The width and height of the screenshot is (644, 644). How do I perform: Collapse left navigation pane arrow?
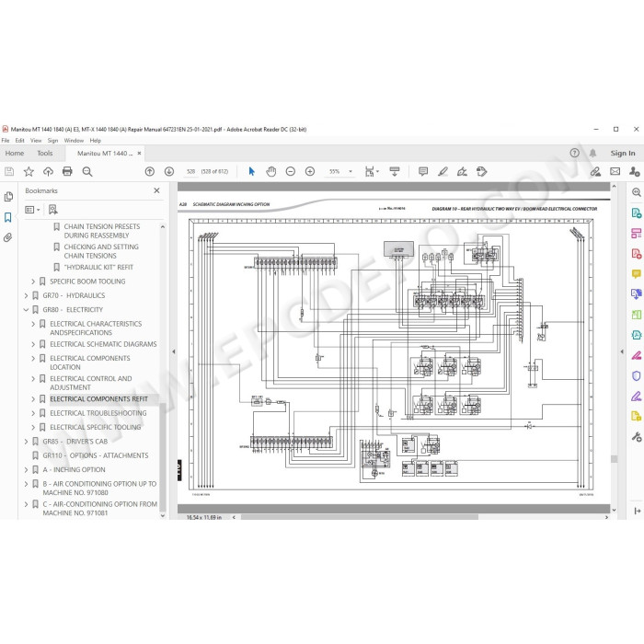tap(173, 351)
